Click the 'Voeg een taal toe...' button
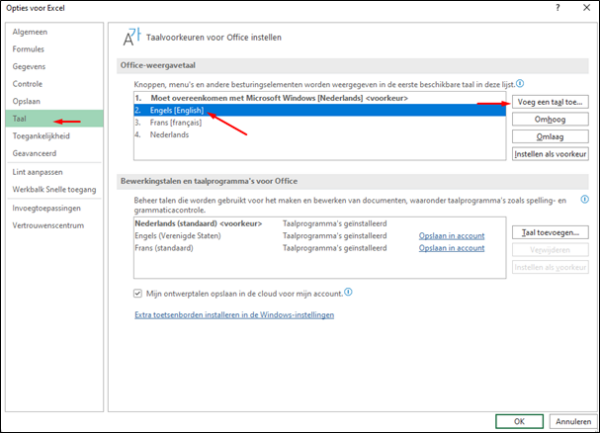This screenshot has height=433, width=600. click(550, 101)
